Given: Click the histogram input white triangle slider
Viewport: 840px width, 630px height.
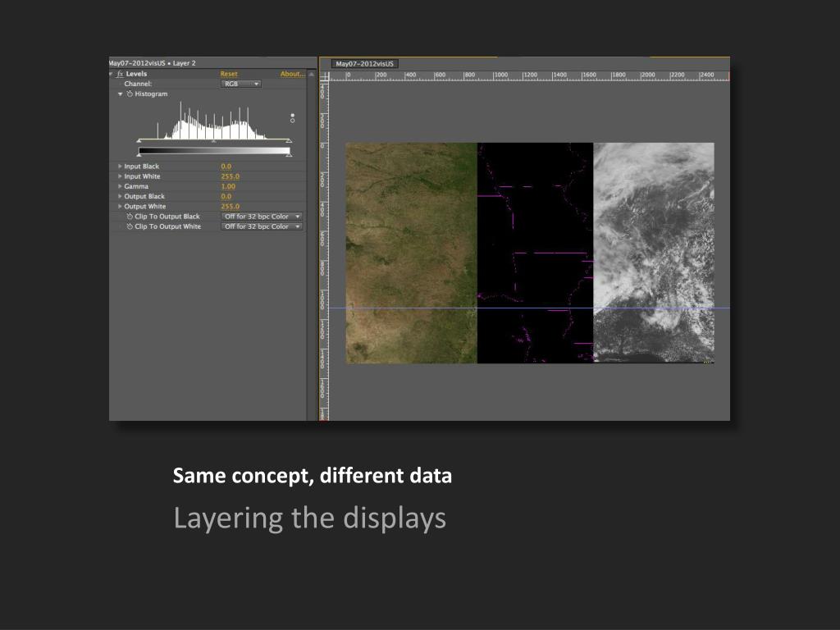Looking at the screenshot, I should click(288, 141).
